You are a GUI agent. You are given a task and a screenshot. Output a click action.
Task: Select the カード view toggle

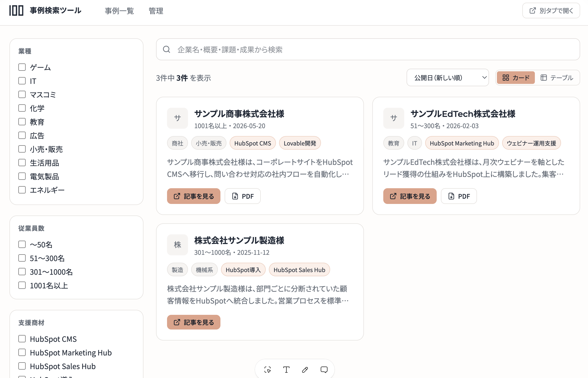coord(516,78)
